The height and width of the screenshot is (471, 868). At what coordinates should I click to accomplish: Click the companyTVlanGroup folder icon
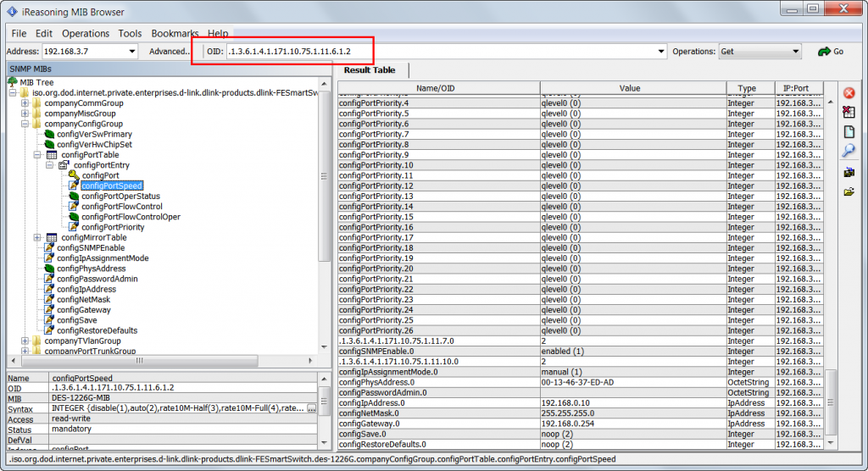click(x=36, y=341)
